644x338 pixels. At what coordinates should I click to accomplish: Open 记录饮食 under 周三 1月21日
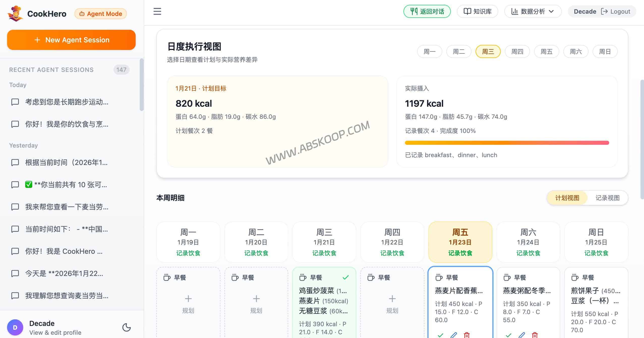[324, 253]
